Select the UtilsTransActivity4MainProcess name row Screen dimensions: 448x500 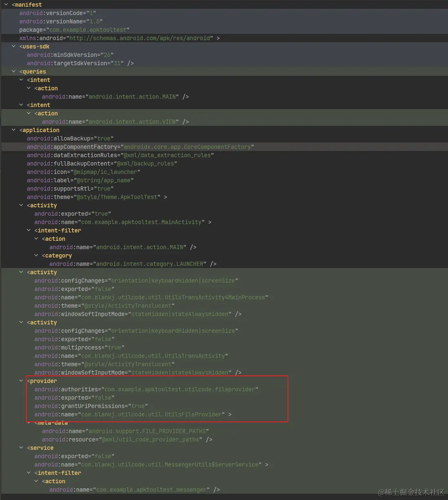point(224,297)
